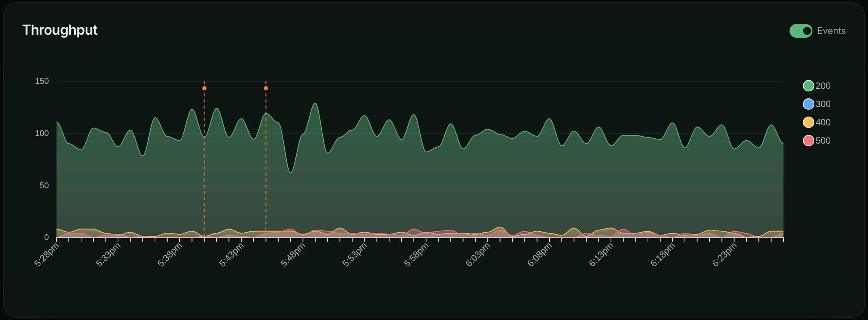Click the red 500 legend swatch
The height and width of the screenshot is (320, 868).
[x=808, y=141]
